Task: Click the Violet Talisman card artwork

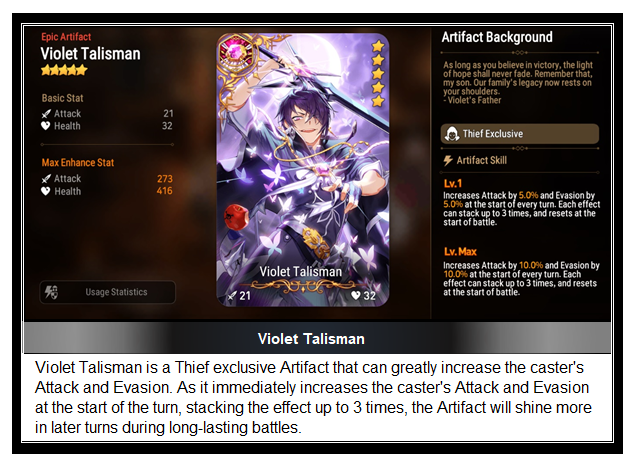Action: [302, 170]
